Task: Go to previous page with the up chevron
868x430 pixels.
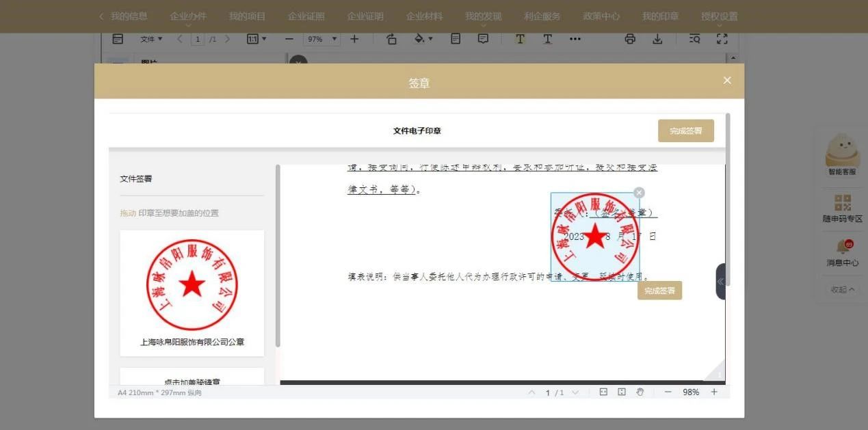Action: tap(532, 392)
